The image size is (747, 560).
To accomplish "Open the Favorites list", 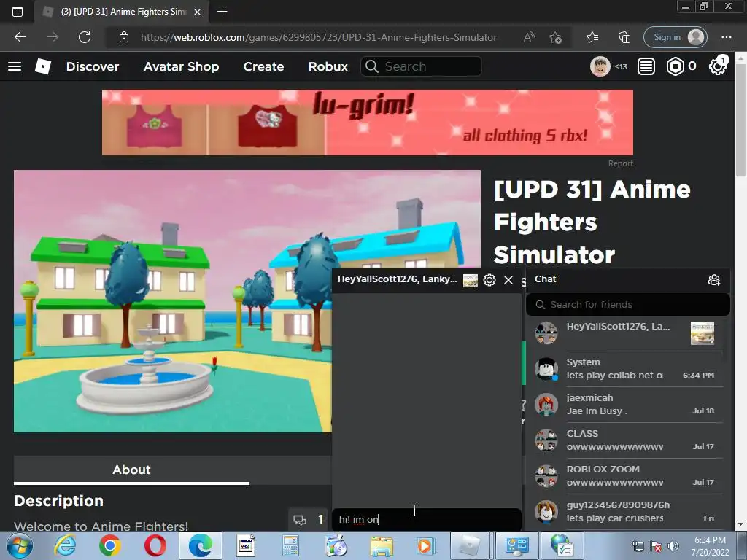I will pyautogui.click(x=592, y=37).
